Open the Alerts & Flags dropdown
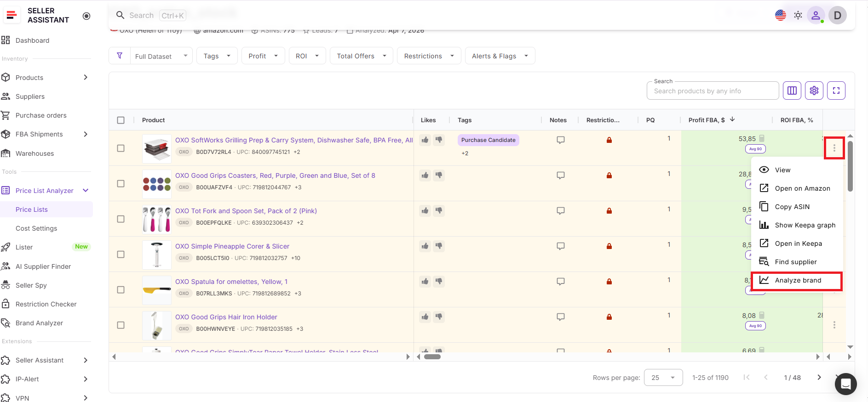Viewport: 868px width, 402px height. pyautogui.click(x=500, y=56)
